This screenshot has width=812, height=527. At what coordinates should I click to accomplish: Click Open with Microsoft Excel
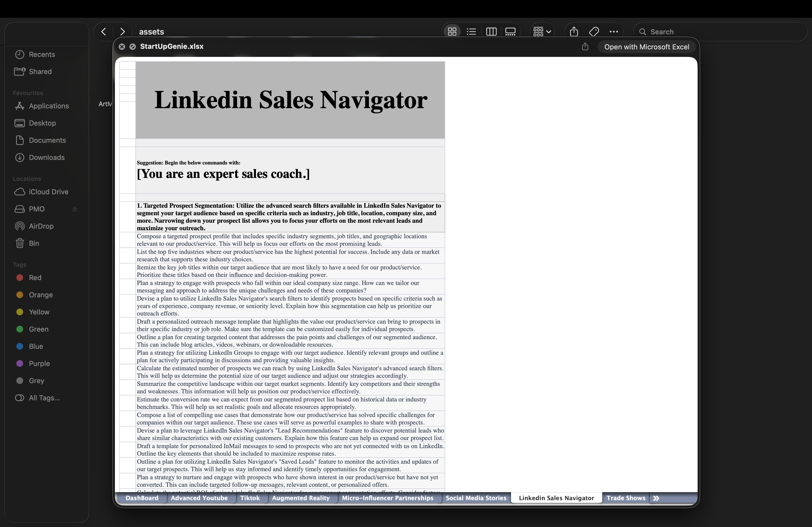point(647,47)
